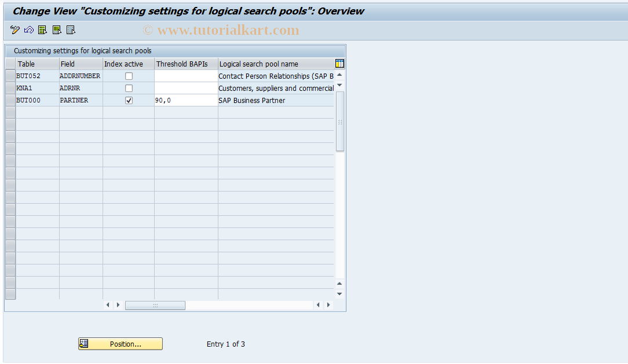
Task: Click Contact Person Relationships pool name
Action: point(276,76)
